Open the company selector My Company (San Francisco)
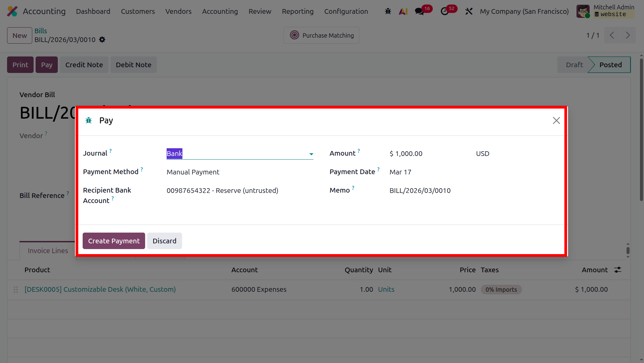 point(524,11)
